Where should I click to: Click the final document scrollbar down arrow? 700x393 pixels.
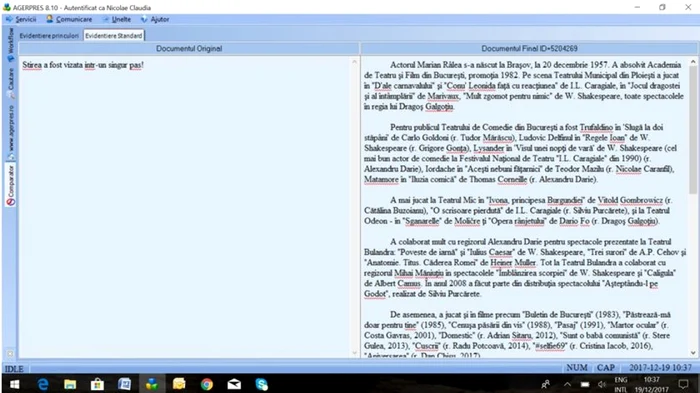[x=693, y=353]
